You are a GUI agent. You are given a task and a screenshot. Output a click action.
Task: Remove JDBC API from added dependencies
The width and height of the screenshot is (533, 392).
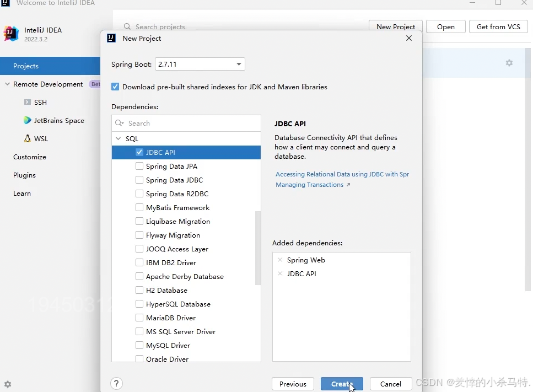coord(280,273)
